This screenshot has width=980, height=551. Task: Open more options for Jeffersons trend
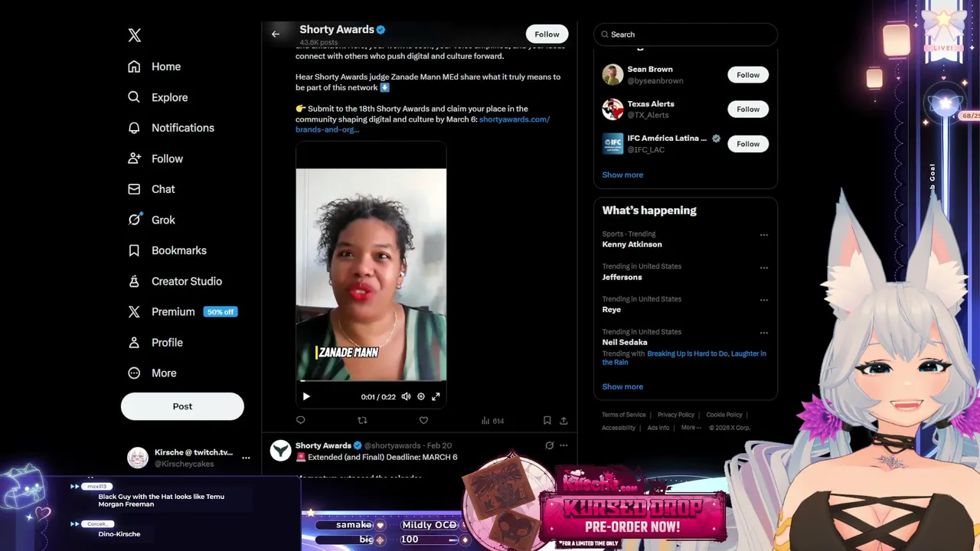pos(763,268)
